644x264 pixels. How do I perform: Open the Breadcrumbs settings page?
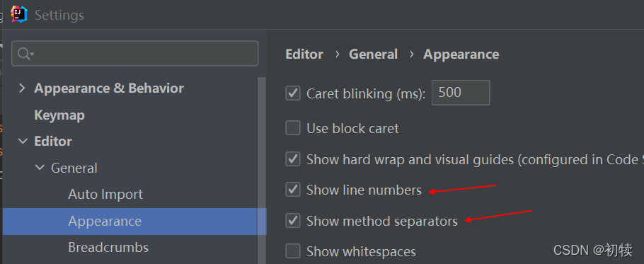point(108,248)
